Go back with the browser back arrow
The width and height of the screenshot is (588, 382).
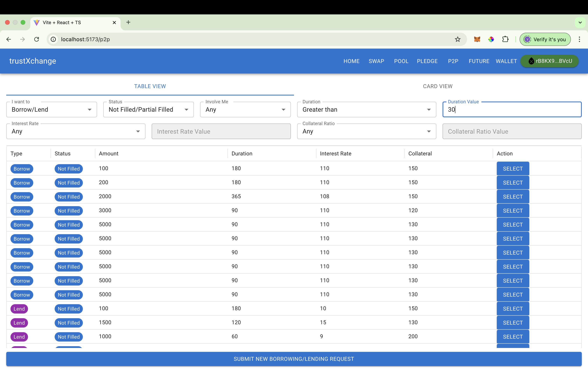(x=9, y=39)
